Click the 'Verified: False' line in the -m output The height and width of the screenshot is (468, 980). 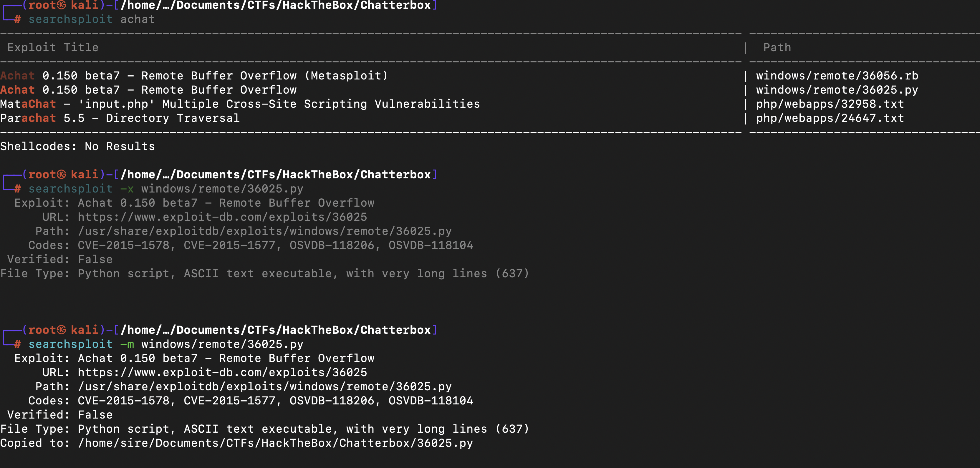(60, 415)
